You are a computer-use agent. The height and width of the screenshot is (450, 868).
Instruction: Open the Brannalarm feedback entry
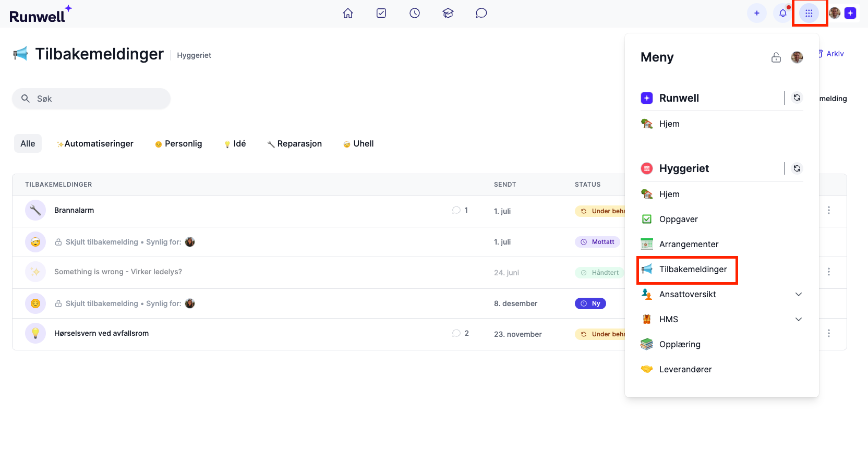(x=74, y=210)
